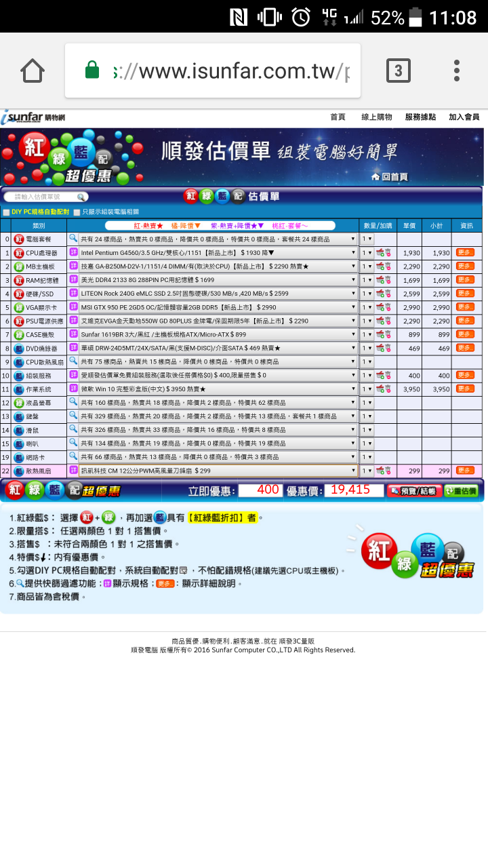
Task: Select 桃紅-套餐 legend label
Action: (x=289, y=225)
